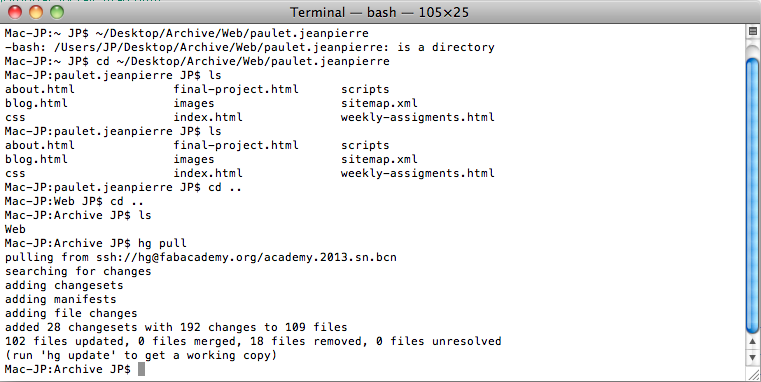Viewport: 761px width, 382px height.
Task: Click the first sitemap.xml listing entry
Action: [x=379, y=103]
